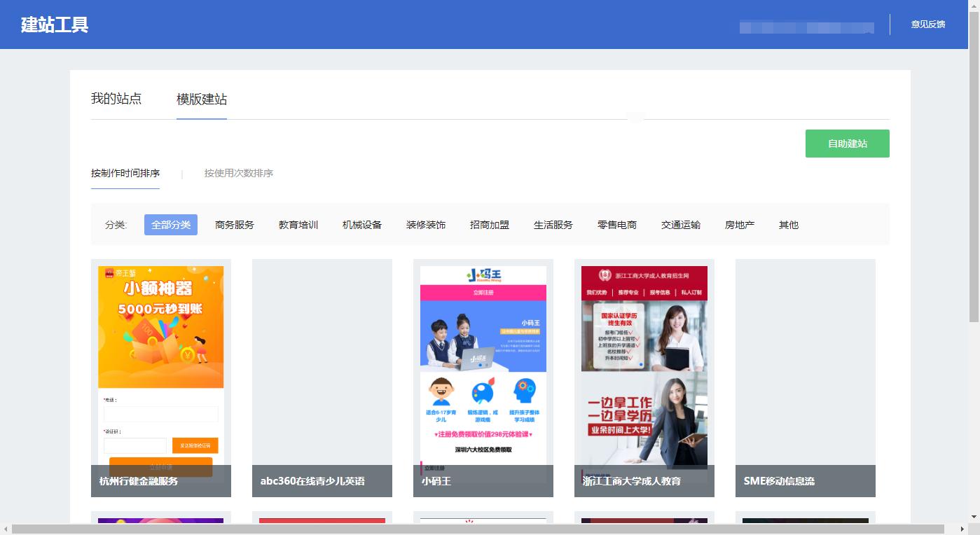This screenshot has width=980, height=535.
Task: Open the 意见反馈 link
Action: pos(927,24)
